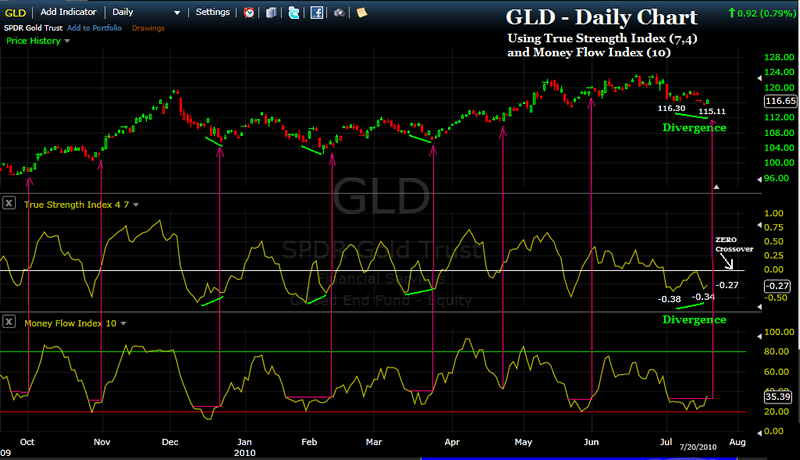Click the MFI axis arrow near 0.00

click(x=759, y=432)
